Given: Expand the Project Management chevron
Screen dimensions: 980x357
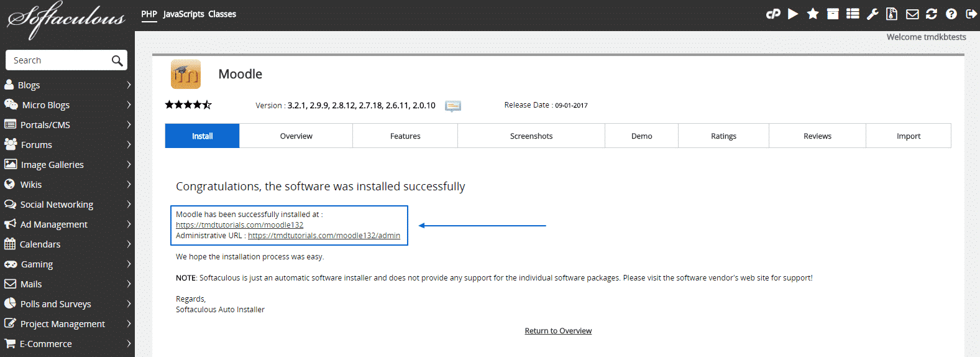Looking at the screenshot, I should tap(129, 323).
